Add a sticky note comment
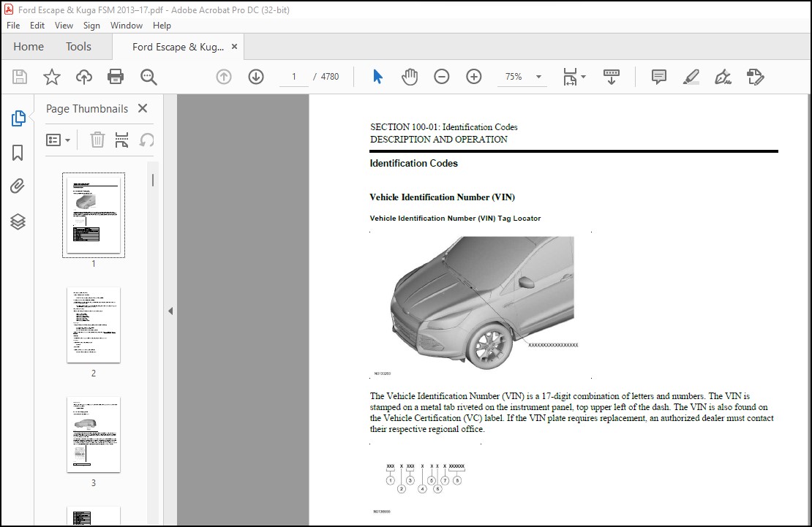 pos(658,76)
